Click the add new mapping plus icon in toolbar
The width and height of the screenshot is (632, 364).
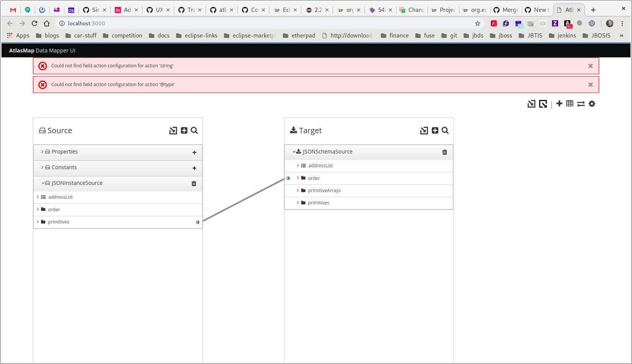pos(559,104)
